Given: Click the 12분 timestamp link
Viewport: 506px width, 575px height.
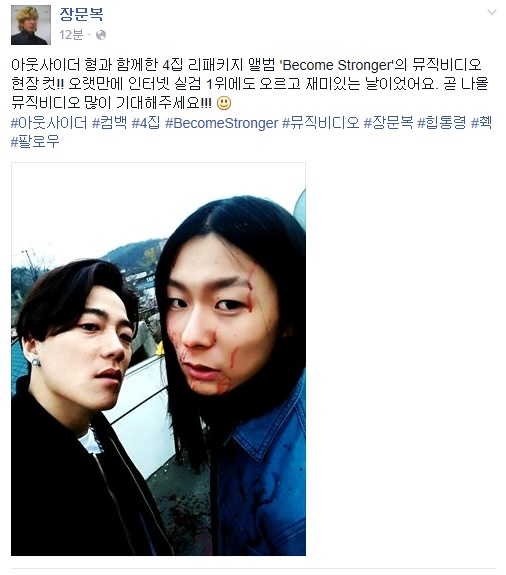Looking at the screenshot, I should [71, 35].
